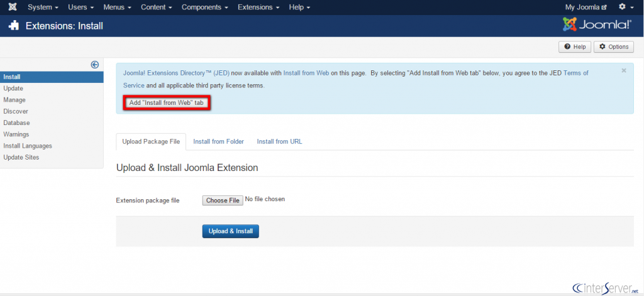The height and width of the screenshot is (296, 644).
Task: Click the puzzle piece icon beside Extensions: Install
Action: (x=14, y=26)
